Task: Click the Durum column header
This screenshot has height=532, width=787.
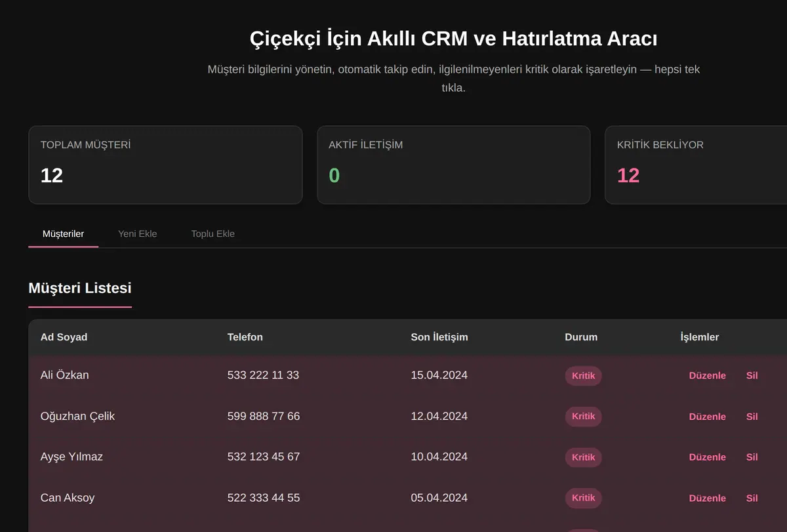Action: click(581, 337)
